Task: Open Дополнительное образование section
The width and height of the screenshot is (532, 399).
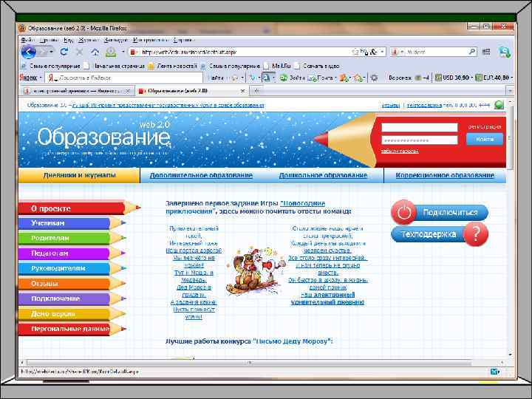Action: pos(201,175)
